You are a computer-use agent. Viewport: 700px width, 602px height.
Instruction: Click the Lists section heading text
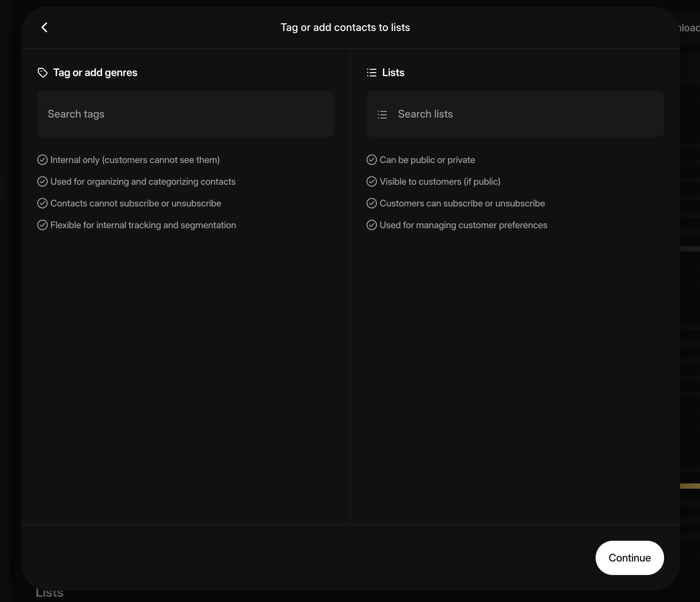click(393, 73)
